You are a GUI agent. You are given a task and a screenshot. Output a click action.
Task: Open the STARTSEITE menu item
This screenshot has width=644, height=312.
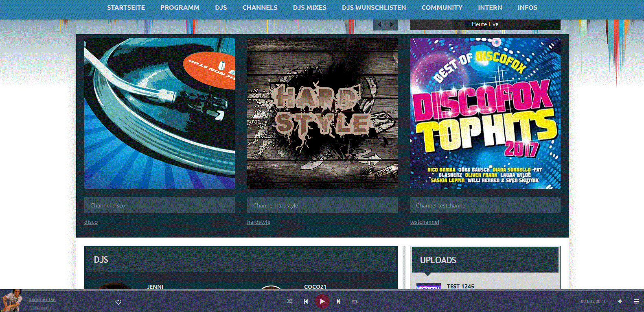[x=126, y=7]
